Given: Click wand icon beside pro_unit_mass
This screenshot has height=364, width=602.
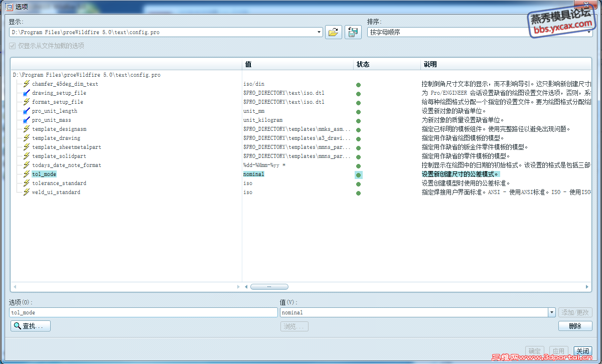Looking at the screenshot, I should click(27, 120).
